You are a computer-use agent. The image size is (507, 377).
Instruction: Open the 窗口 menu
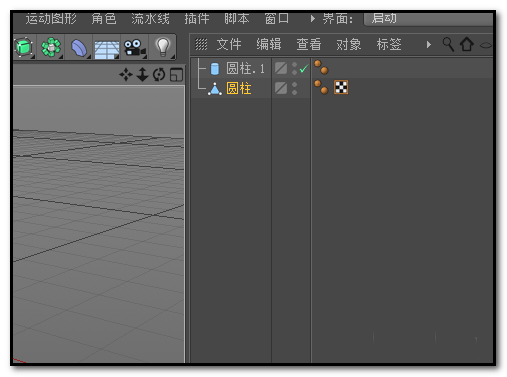pos(277,18)
